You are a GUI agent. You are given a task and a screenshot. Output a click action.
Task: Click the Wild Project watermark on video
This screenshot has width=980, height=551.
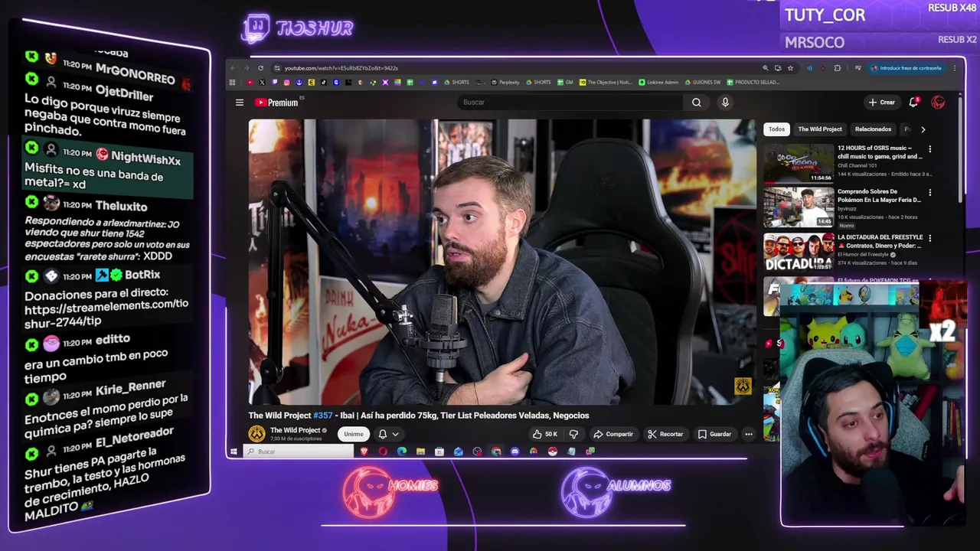(743, 387)
